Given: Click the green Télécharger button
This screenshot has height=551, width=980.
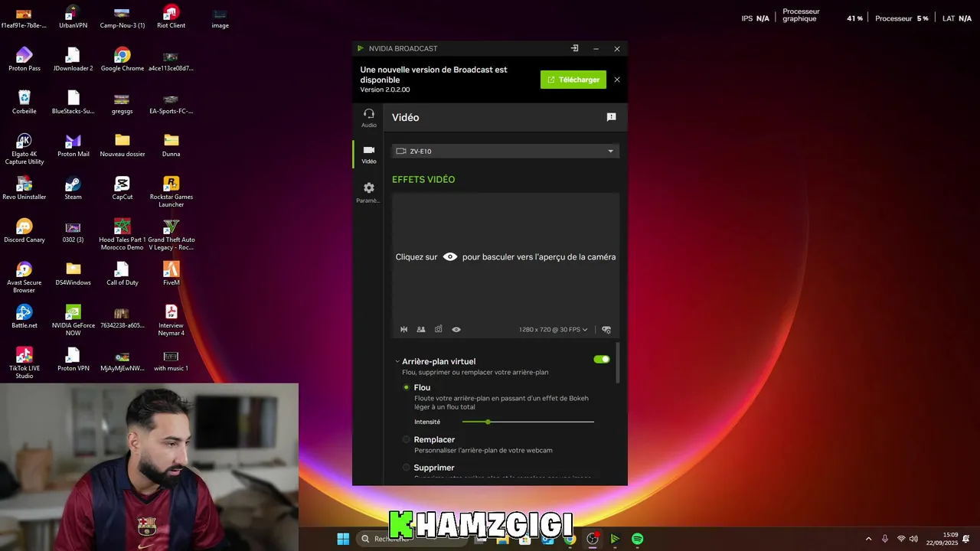Looking at the screenshot, I should (573, 80).
